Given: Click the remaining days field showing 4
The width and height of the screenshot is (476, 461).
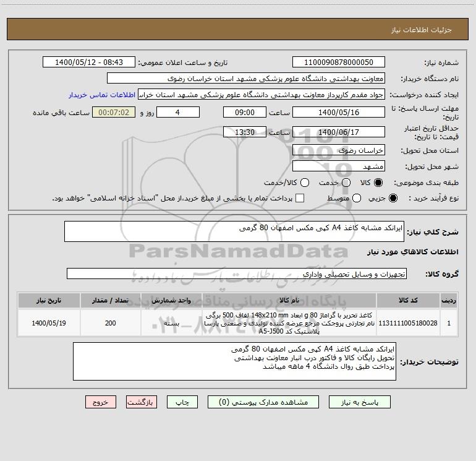Looking at the screenshot, I should tap(178, 113).
